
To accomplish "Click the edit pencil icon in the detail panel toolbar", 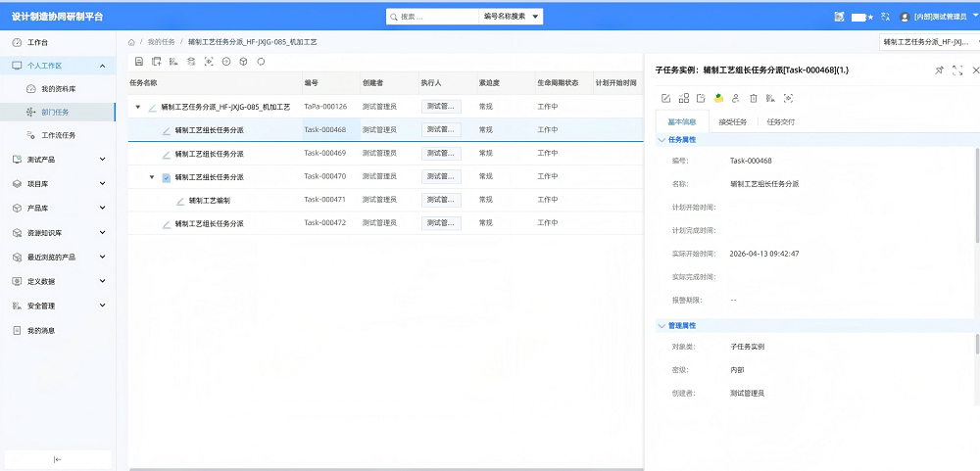I will coord(665,98).
